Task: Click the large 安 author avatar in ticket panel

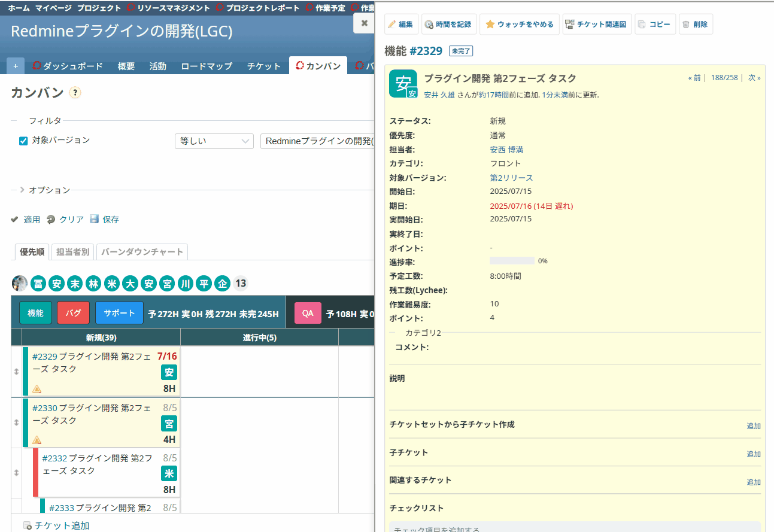Action: (x=403, y=84)
